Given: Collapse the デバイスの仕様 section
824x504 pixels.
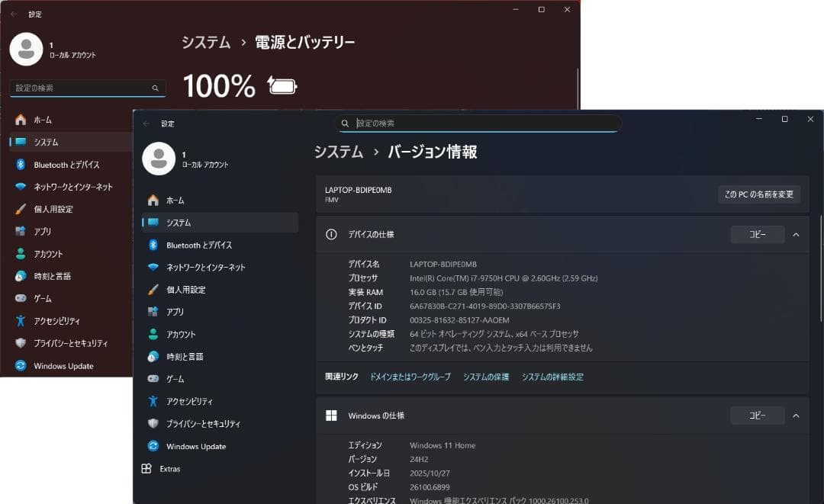Looking at the screenshot, I should (x=796, y=234).
